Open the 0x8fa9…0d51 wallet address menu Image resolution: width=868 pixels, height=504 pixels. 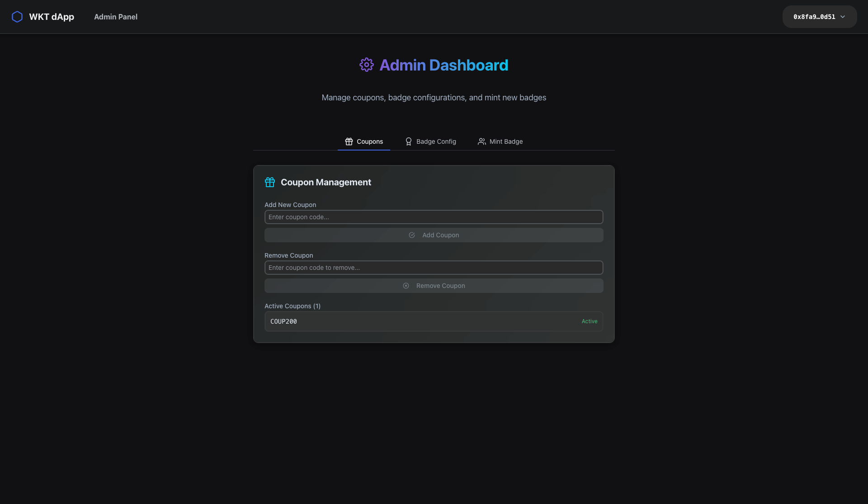point(814,17)
